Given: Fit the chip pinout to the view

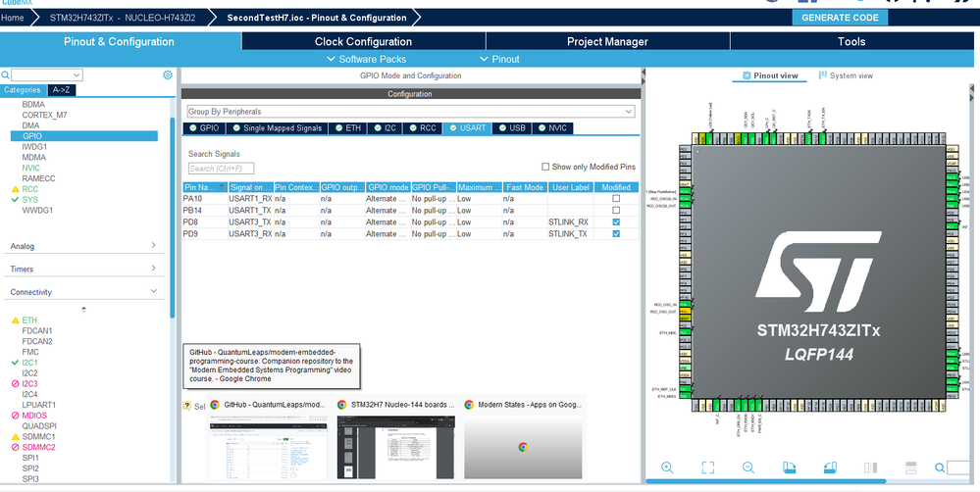Looking at the screenshot, I should [x=707, y=467].
